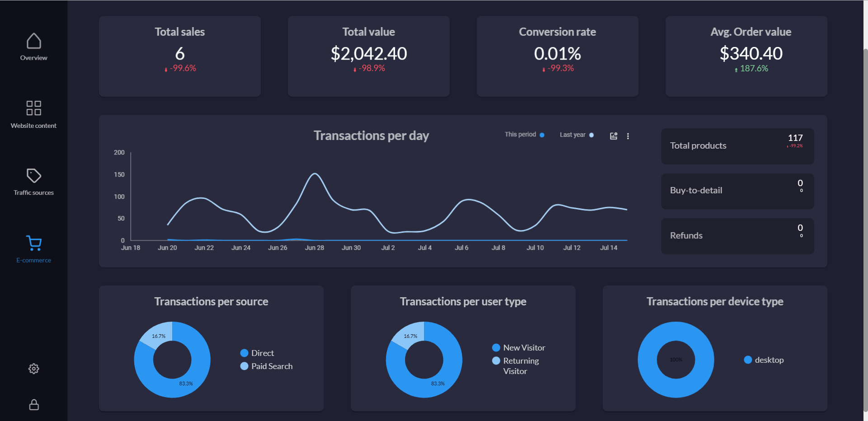This screenshot has height=421, width=868.
Task: Click the page vertical scrollbar
Action: pyautogui.click(x=865, y=230)
